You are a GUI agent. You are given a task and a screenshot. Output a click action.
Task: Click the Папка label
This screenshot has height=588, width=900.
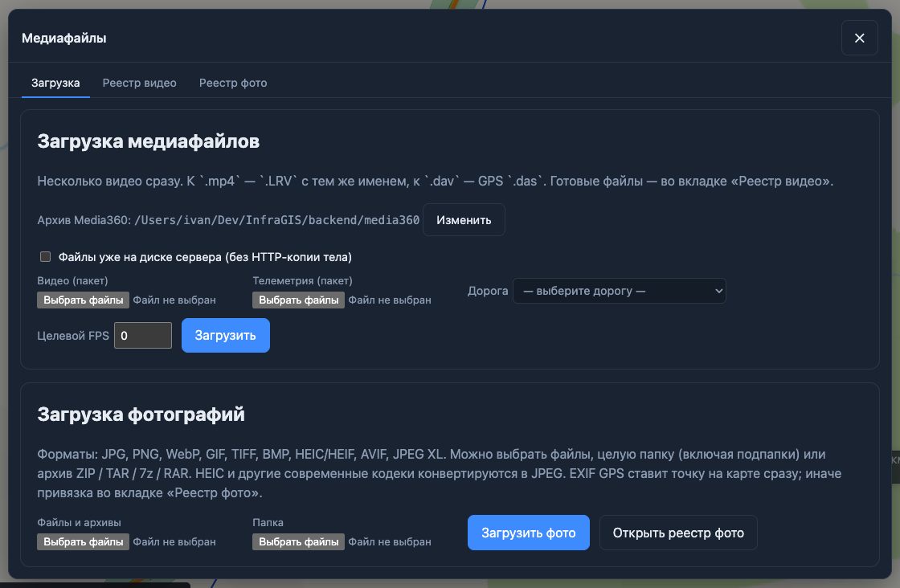(x=268, y=523)
